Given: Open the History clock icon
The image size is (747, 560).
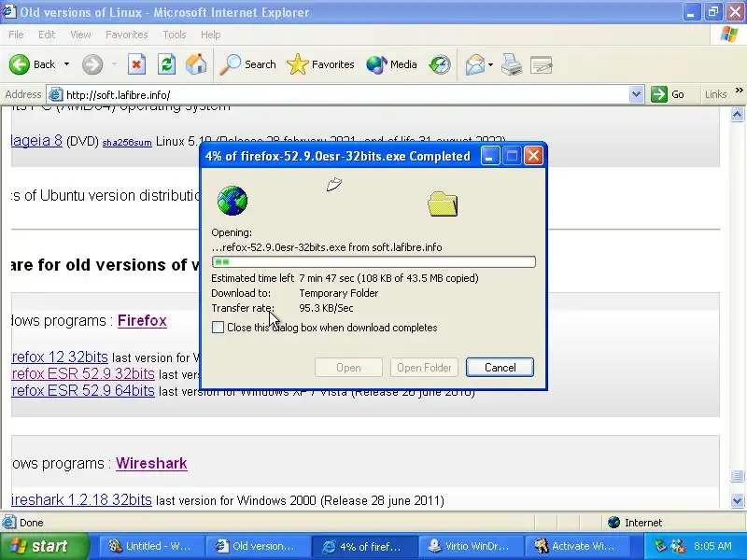Looking at the screenshot, I should tap(439, 64).
